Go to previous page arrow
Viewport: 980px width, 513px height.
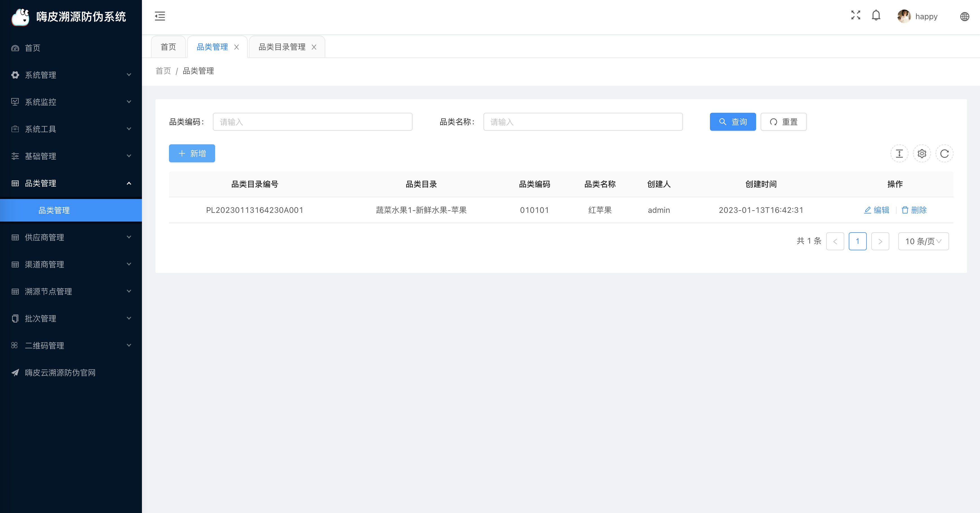pyautogui.click(x=835, y=241)
